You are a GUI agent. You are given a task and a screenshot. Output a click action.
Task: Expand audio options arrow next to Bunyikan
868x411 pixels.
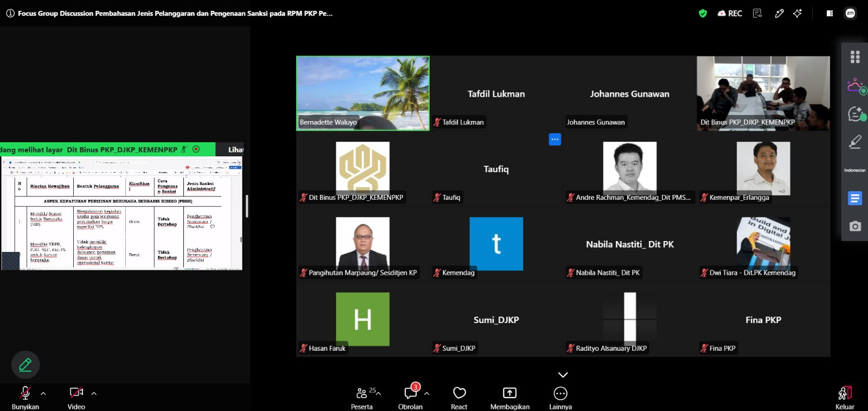click(43, 394)
